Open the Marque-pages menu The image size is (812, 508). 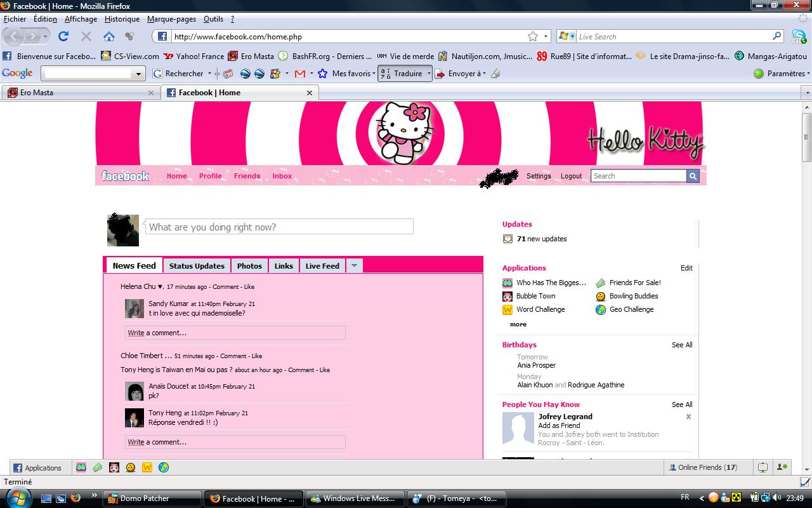click(x=171, y=19)
